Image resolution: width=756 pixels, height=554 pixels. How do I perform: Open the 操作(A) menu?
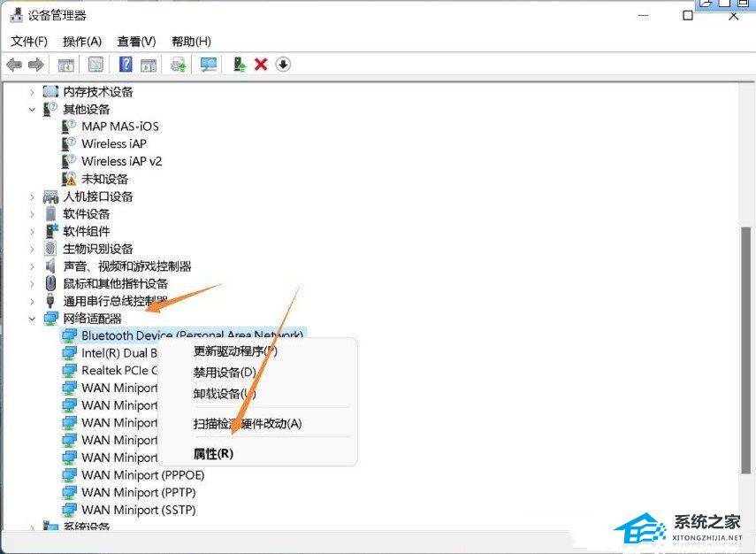pos(82,42)
